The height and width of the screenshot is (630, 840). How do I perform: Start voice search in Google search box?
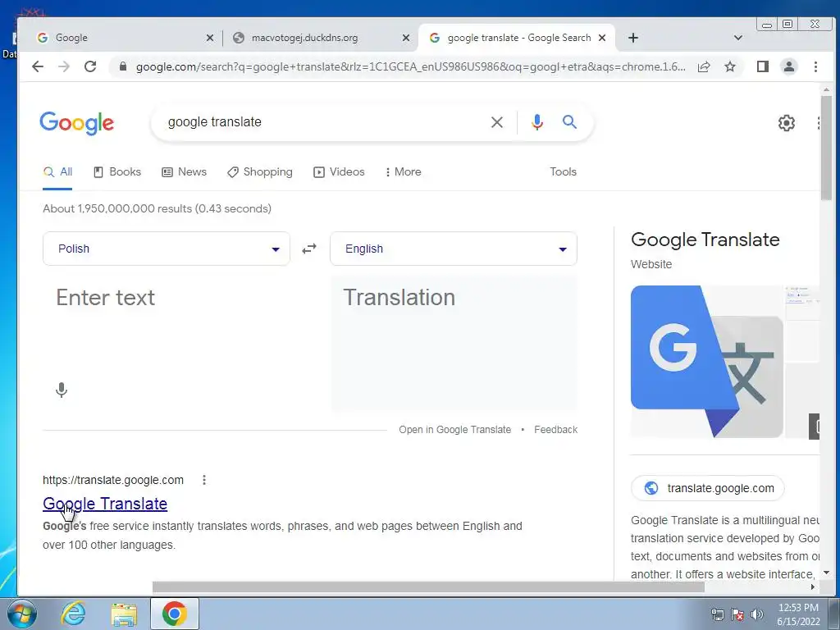point(536,122)
